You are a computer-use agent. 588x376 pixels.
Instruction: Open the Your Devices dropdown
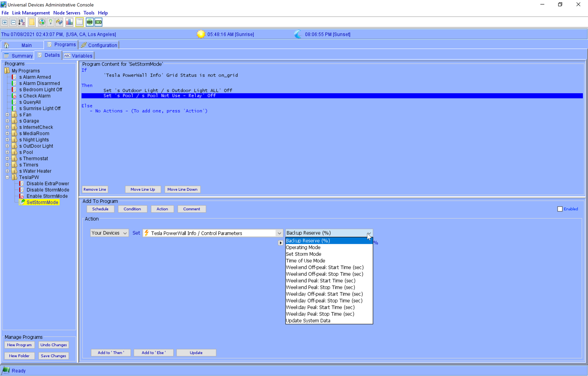tap(109, 233)
